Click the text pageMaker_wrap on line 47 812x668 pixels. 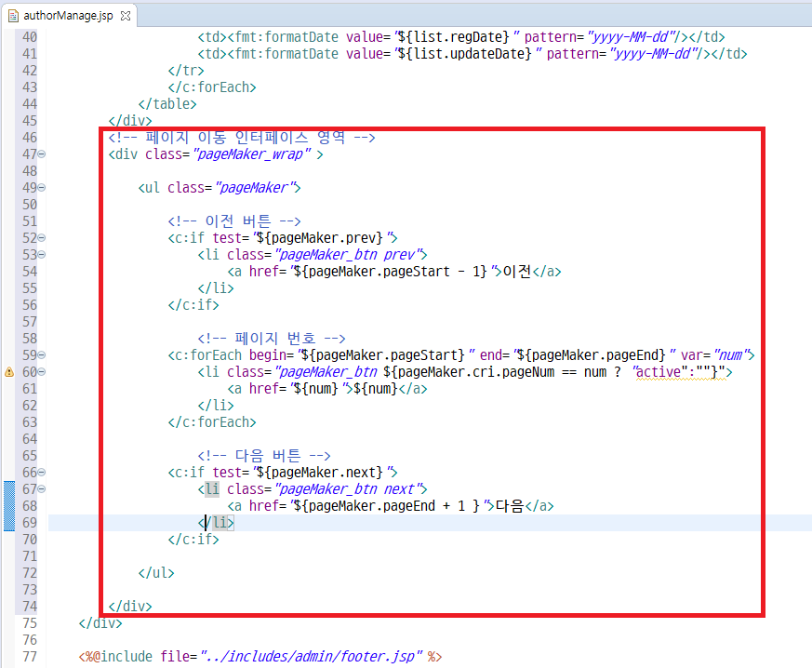pyautogui.click(x=250, y=154)
